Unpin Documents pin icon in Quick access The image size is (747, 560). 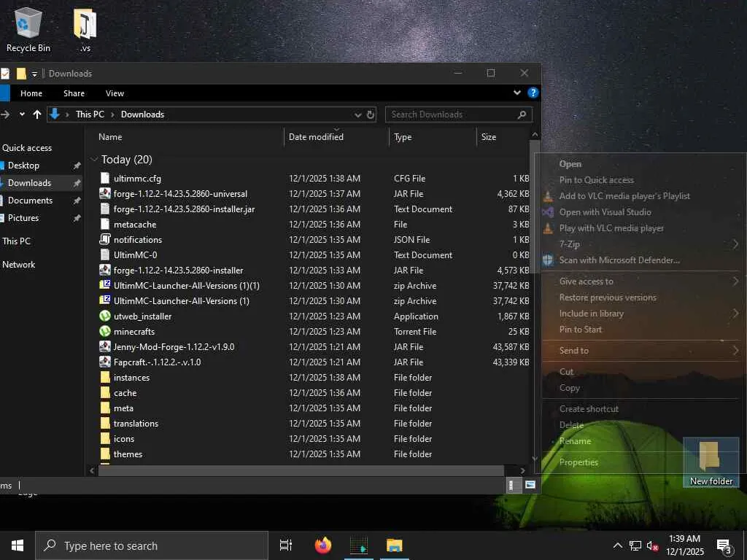tap(77, 201)
